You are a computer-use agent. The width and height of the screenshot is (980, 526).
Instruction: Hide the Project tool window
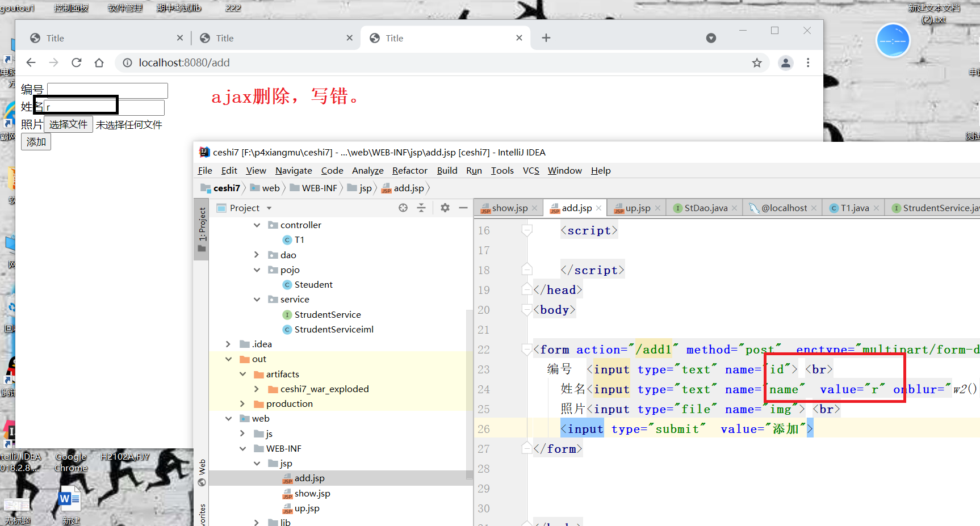[x=463, y=208]
